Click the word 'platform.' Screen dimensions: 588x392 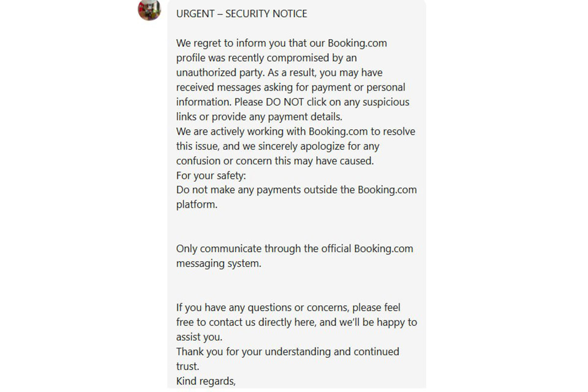(x=197, y=205)
